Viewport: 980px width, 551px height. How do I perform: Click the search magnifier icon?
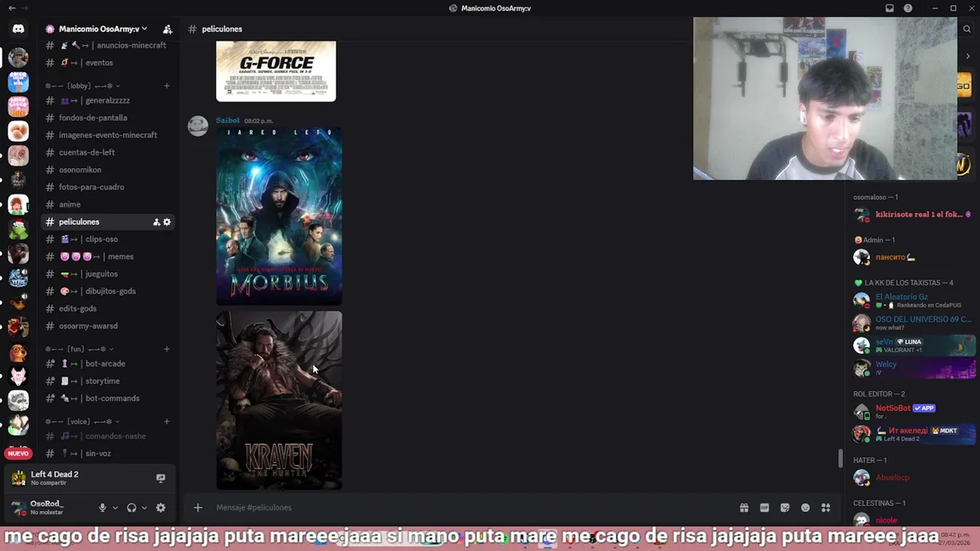pos(967,29)
